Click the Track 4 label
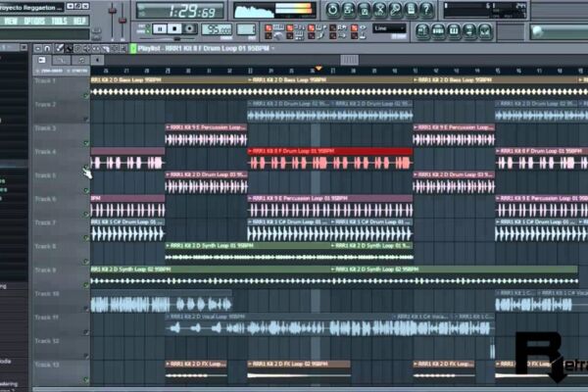Image resolution: width=588 pixels, height=392 pixels. click(45, 152)
